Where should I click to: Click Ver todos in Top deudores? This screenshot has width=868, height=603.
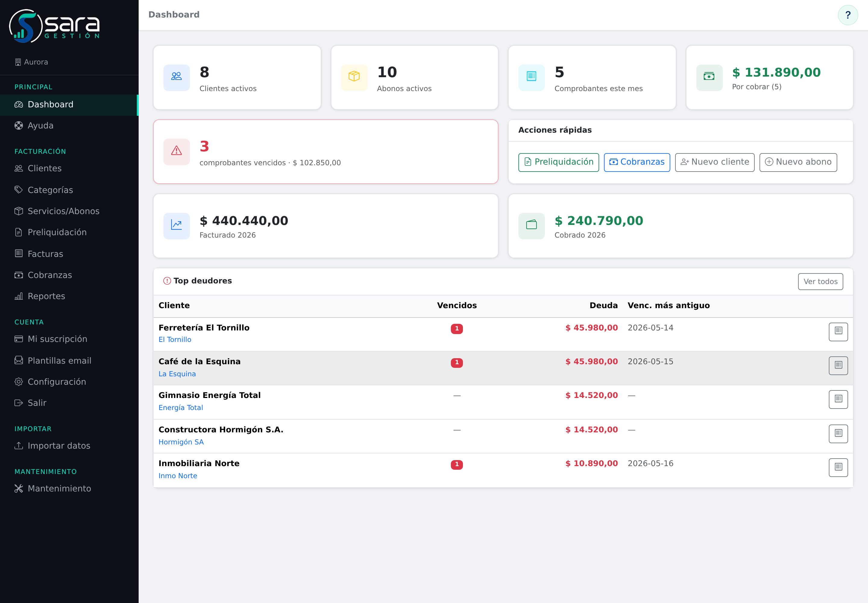(820, 282)
